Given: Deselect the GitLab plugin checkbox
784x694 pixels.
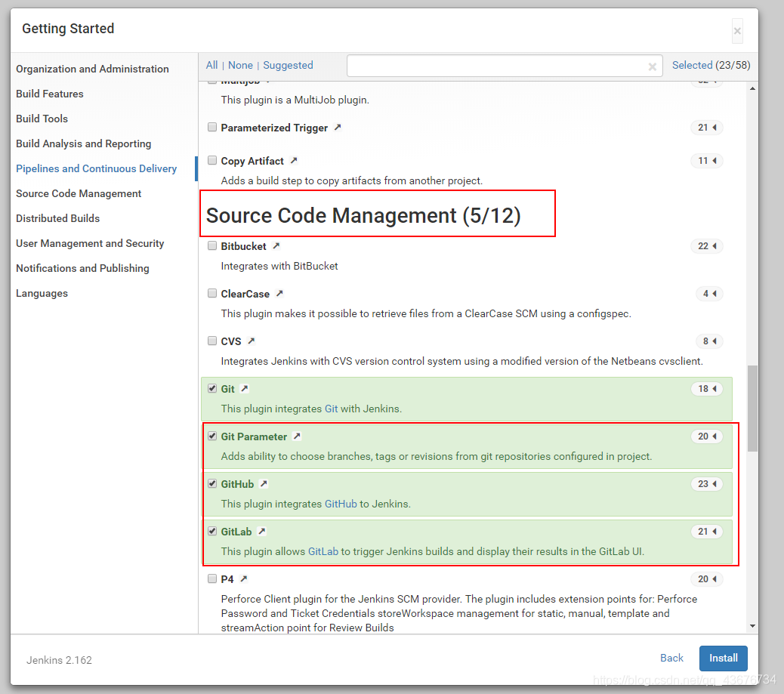Looking at the screenshot, I should [212, 531].
